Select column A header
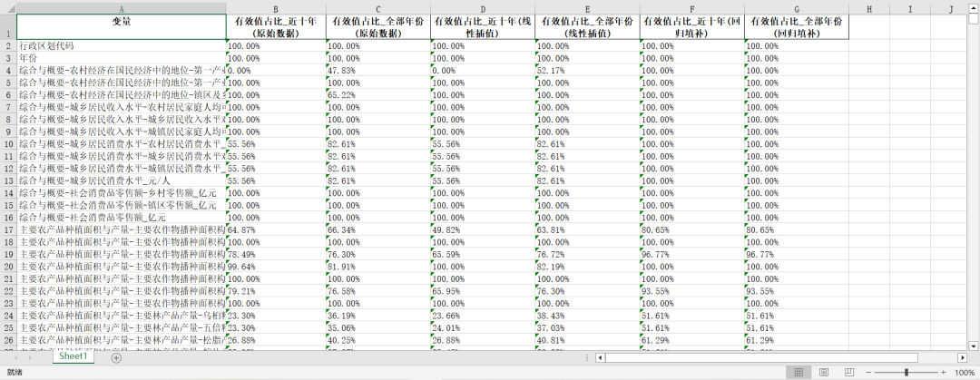Image resolution: width=980 pixels, height=380 pixels. [x=122, y=8]
